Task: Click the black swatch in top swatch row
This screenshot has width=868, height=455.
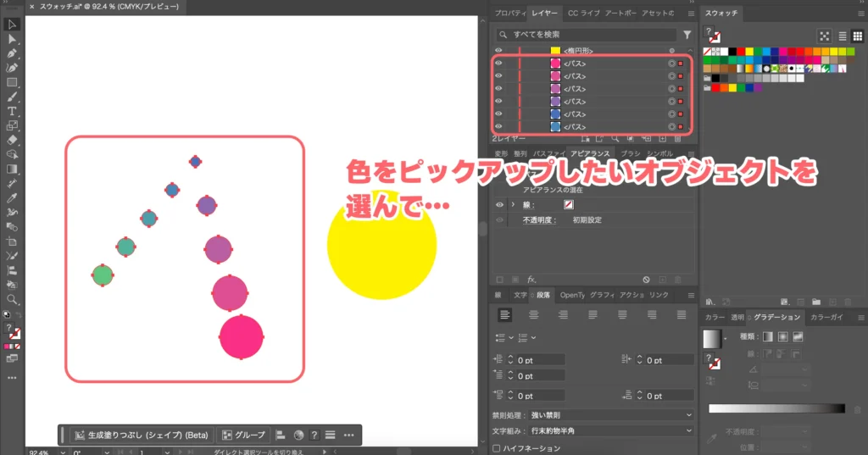Action: pos(732,52)
